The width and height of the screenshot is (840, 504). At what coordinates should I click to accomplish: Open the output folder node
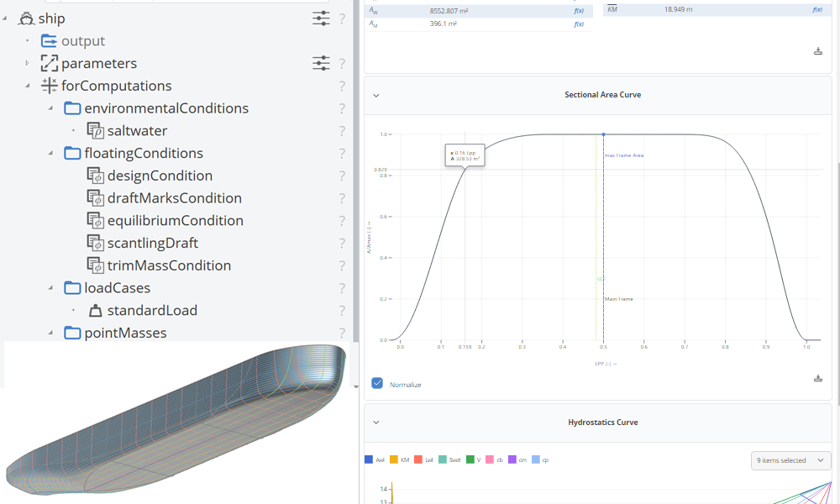point(82,41)
